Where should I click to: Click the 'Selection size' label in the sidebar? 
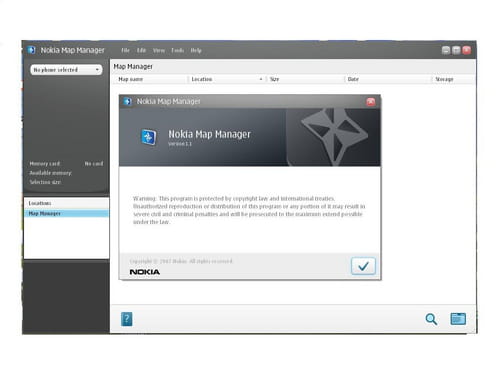pyautogui.click(x=45, y=182)
